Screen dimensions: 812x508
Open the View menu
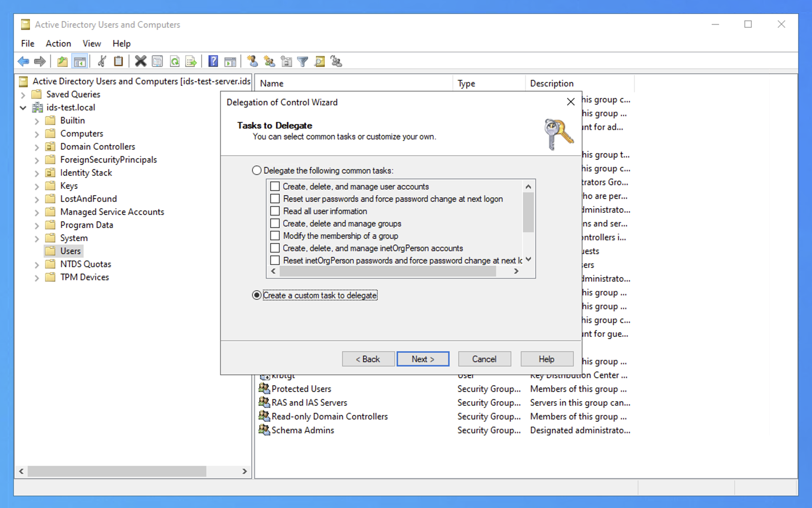click(x=92, y=44)
